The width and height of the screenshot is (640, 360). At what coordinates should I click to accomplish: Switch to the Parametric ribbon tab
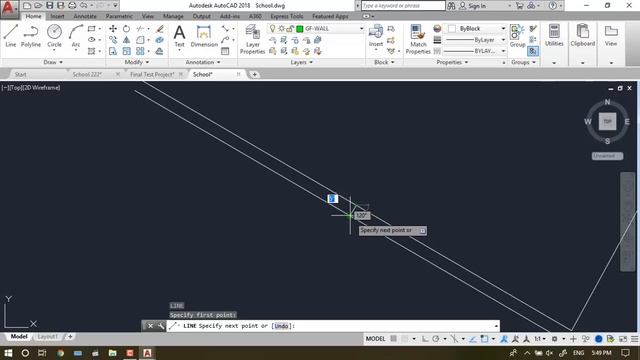point(119,16)
